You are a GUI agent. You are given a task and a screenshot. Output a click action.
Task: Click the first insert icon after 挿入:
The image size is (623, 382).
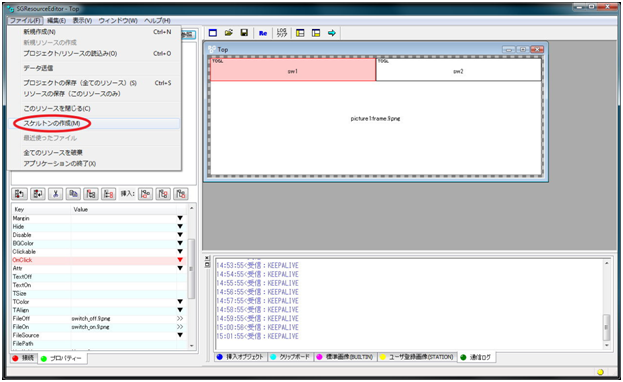[146, 194]
